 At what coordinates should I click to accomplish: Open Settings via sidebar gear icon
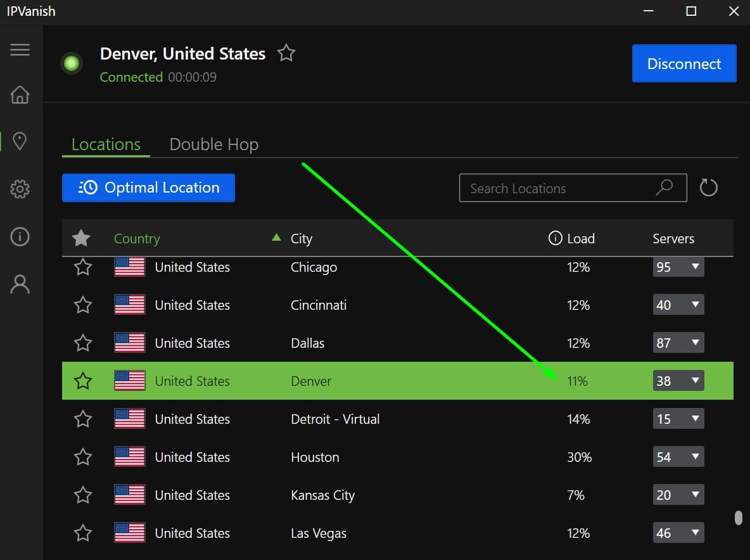[x=20, y=189]
